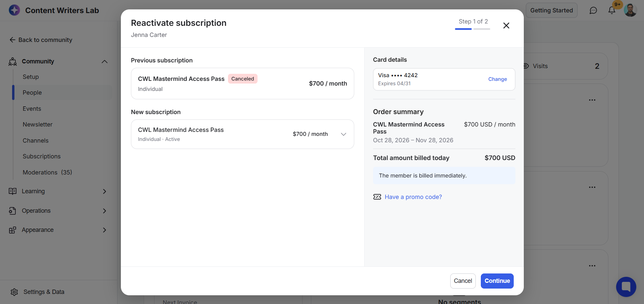Screen dimensions: 644x304
Task: Open Subscriptions in the sidebar
Action: click(42, 156)
